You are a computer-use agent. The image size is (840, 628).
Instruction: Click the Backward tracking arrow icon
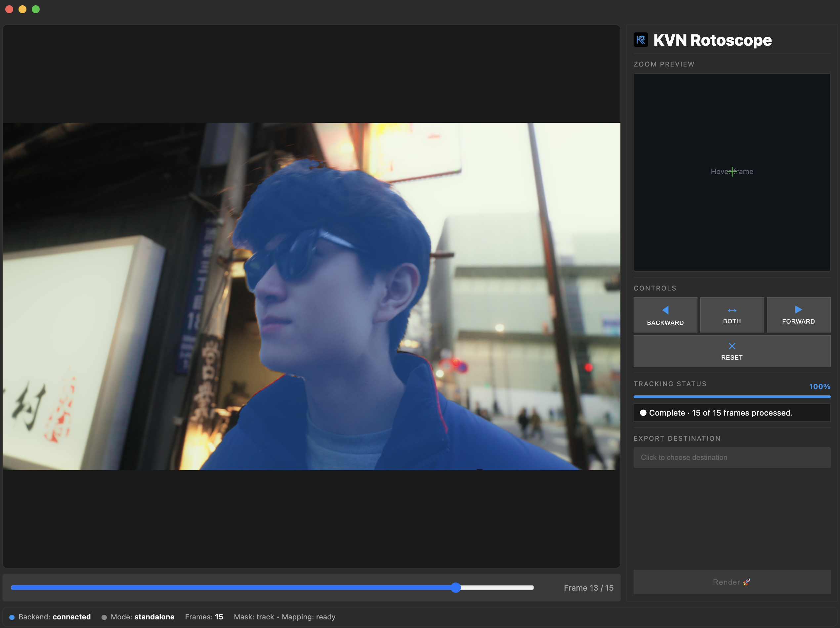point(665,310)
